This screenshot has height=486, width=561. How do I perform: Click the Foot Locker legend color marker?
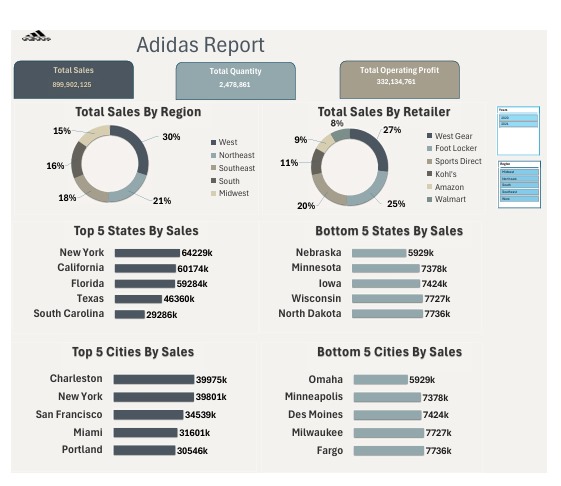point(430,148)
